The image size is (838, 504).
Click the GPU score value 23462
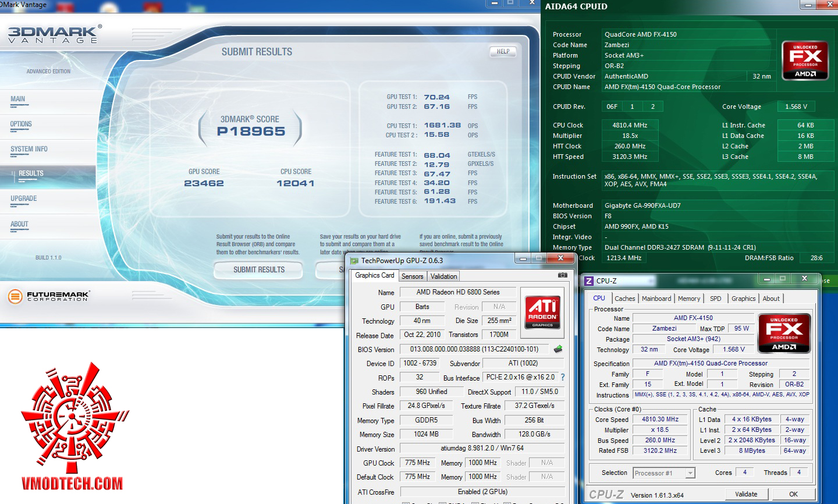click(x=204, y=183)
